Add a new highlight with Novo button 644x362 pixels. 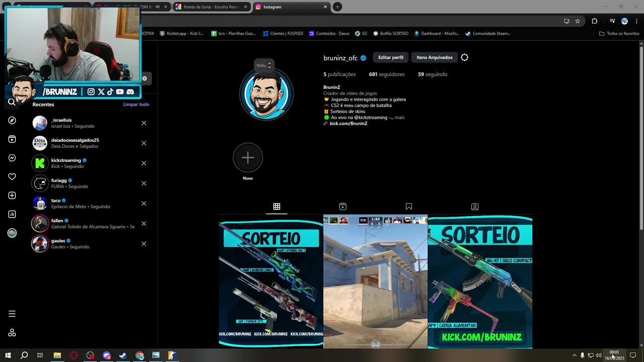click(x=248, y=157)
